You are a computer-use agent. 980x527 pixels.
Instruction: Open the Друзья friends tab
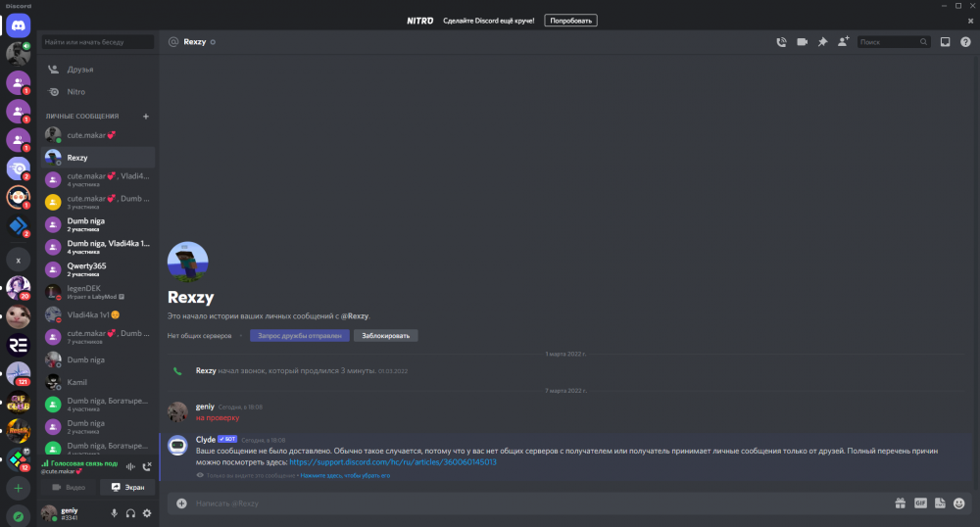pyautogui.click(x=97, y=70)
